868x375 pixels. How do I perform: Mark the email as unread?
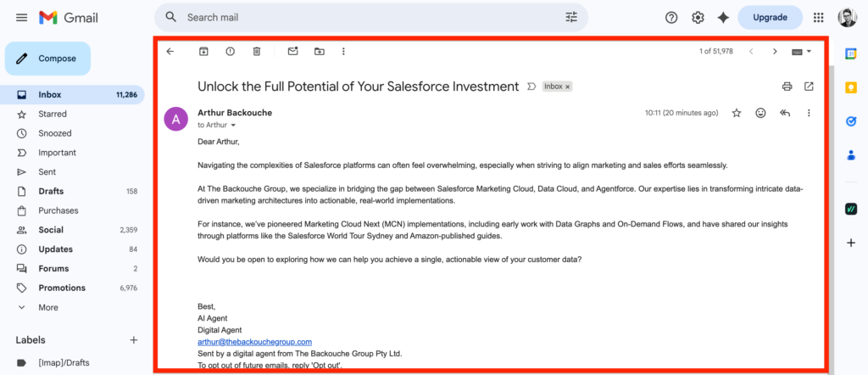[x=292, y=52]
